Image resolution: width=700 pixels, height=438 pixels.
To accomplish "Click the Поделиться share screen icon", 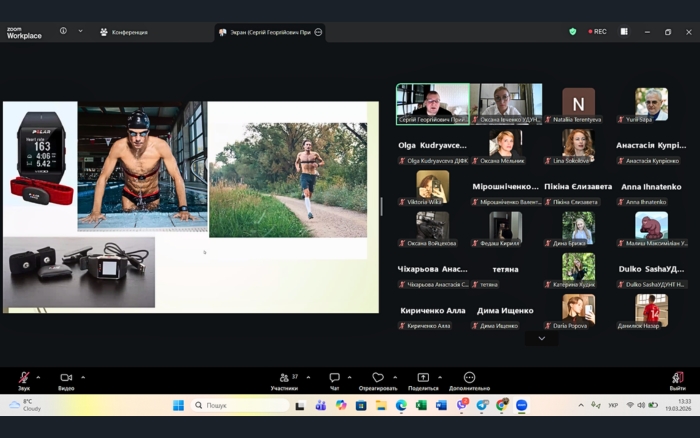I will (423, 379).
